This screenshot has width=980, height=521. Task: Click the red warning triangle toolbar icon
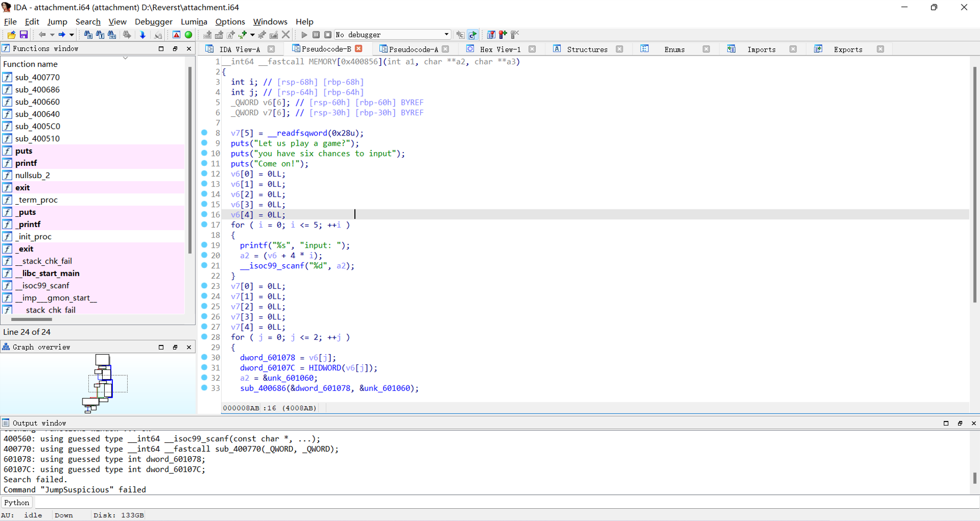[176, 35]
